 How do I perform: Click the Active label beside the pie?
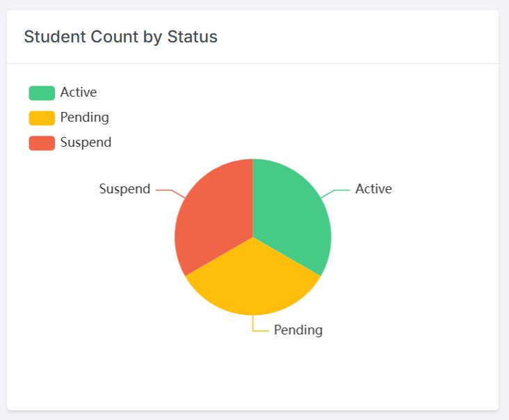pos(373,189)
